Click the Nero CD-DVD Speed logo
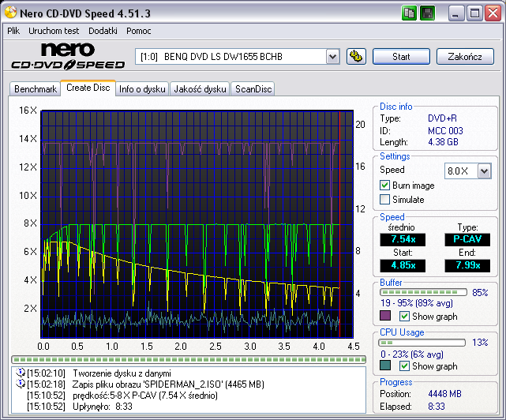 pyautogui.click(x=68, y=56)
